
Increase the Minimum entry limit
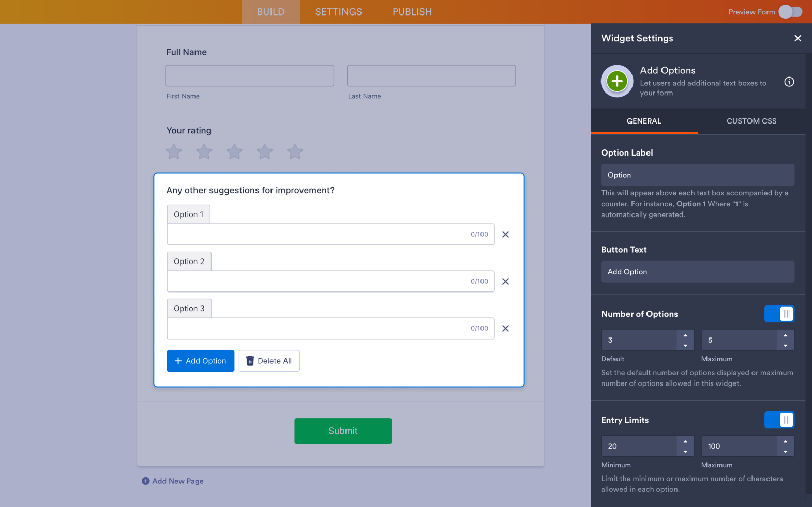[x=685, y=441]
